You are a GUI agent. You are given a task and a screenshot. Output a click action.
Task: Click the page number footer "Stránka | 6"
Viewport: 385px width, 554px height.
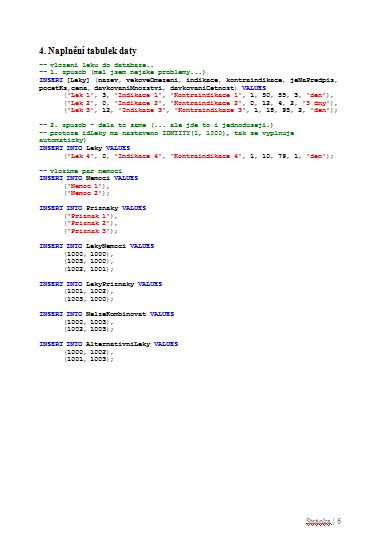coord(324,521)
